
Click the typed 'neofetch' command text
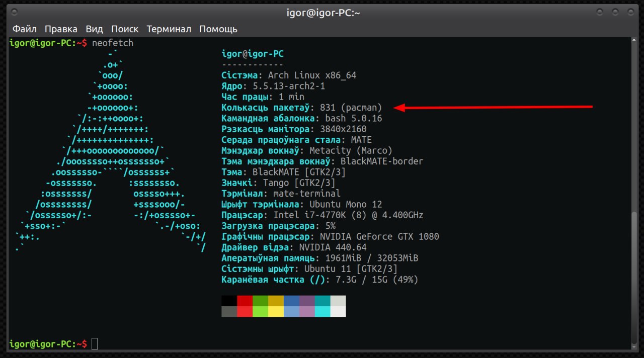coord(113,43)
